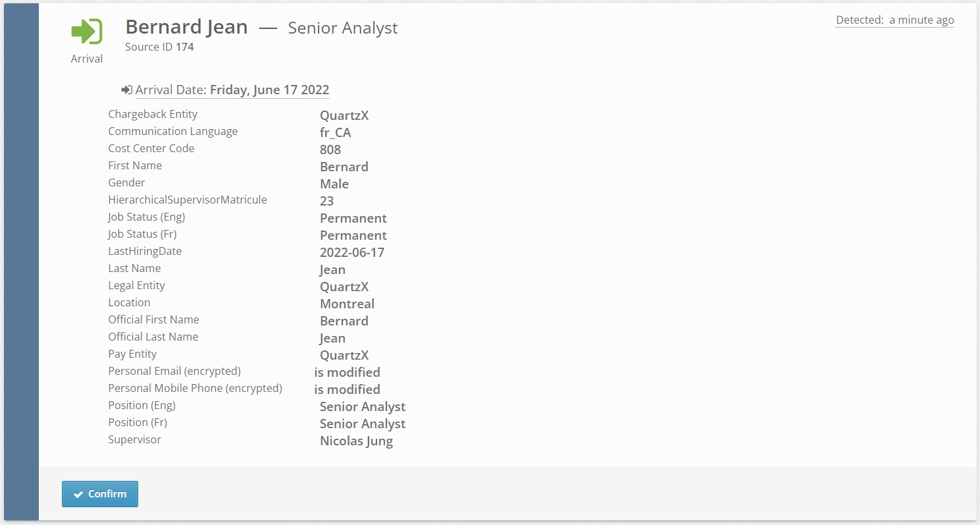Click the Personal Mobile Phone 'is modified' value
980x525 pixels.
(347, 389)
